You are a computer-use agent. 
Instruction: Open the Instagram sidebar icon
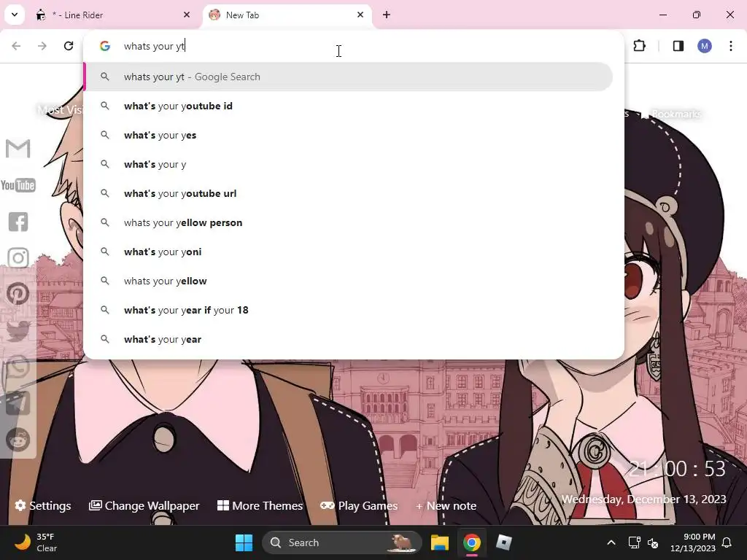point(18,258)
